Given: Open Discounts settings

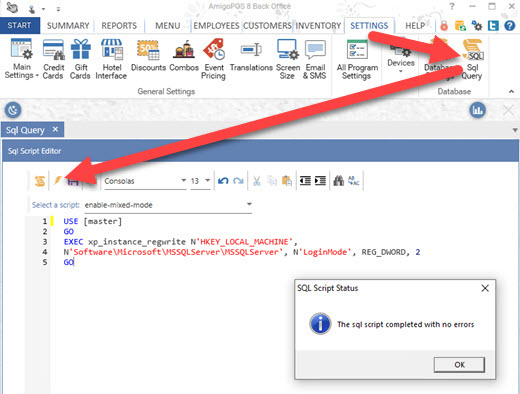Looking at the screenshot, I should (148, 55).
